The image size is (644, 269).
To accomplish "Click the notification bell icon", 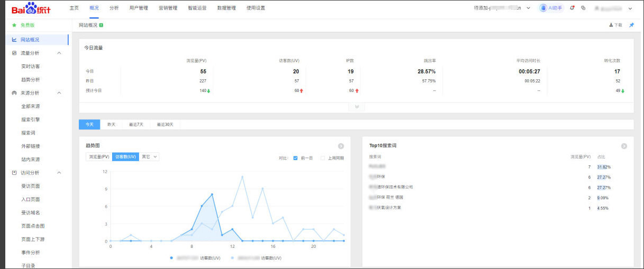I will (x=572, y=8).
